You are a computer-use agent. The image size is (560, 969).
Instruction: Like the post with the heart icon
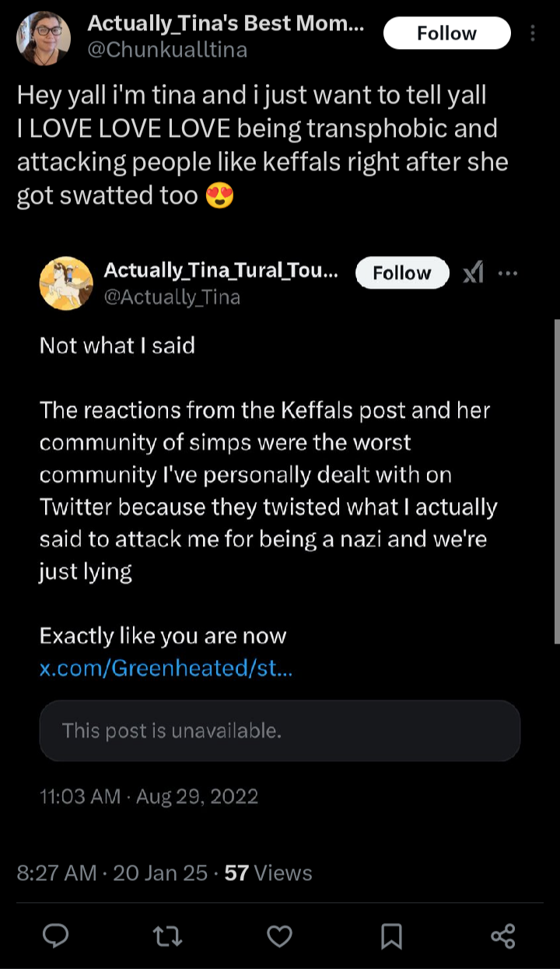coord(279,936)
